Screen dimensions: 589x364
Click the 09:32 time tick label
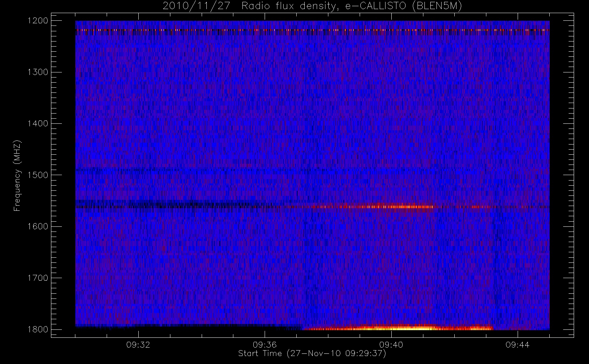[138, 345]
